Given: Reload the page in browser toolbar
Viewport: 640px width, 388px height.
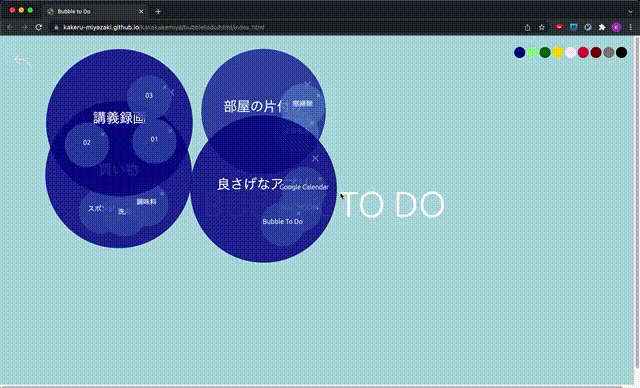Looking at the screenshot, I should point(38,27).
